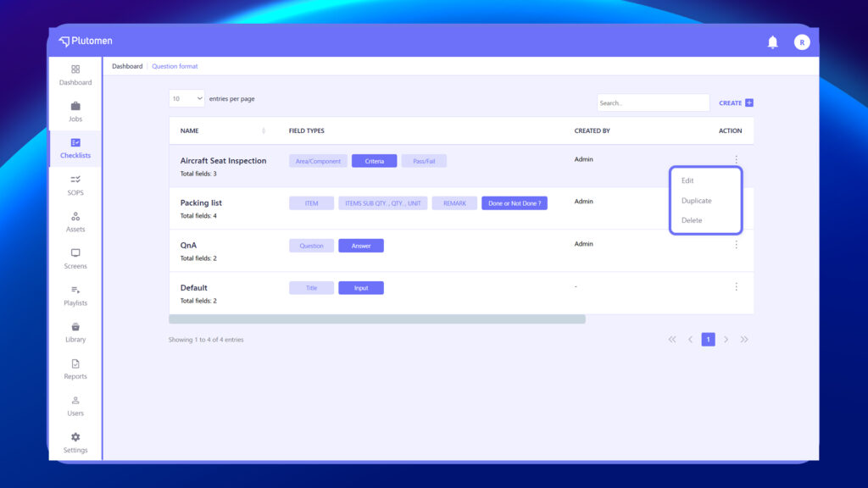Click 'Total fields: 4' under Packing list
Screen dimensions: 868x488
pyautogui.click(x=198, y=216)
